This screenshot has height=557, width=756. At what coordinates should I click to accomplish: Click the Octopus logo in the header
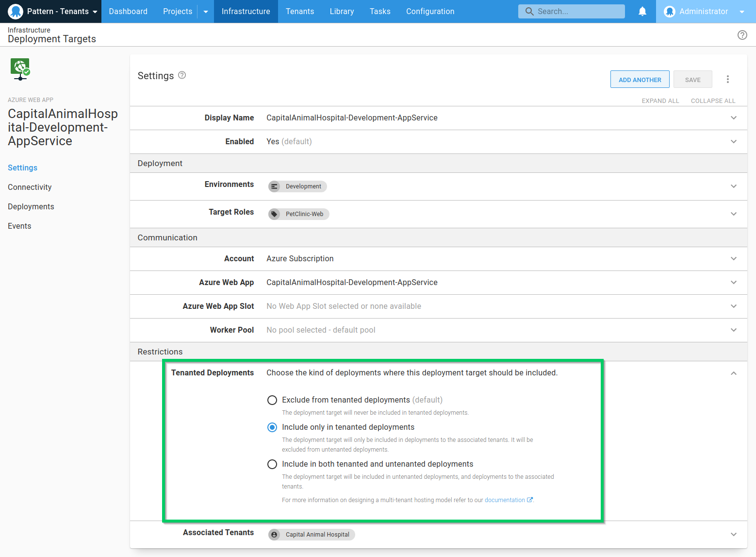pyautogui.click(x=16, y=11)
